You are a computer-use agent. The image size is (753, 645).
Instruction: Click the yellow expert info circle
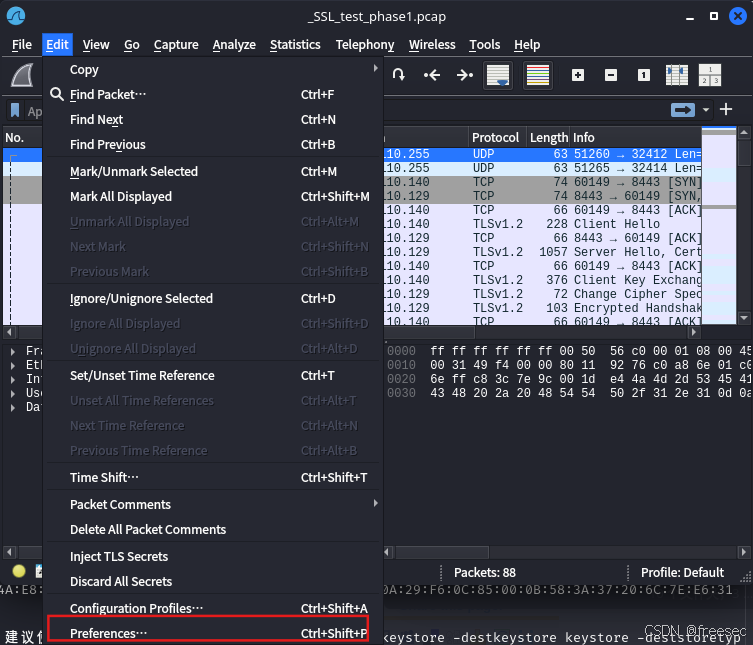(x=19, y=571)
